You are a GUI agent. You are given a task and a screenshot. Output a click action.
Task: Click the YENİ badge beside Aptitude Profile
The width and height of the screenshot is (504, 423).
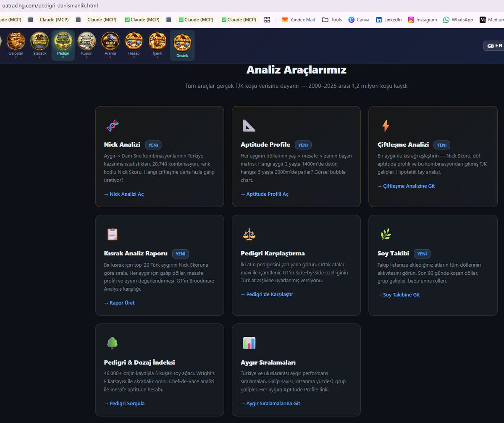(303, 145)
